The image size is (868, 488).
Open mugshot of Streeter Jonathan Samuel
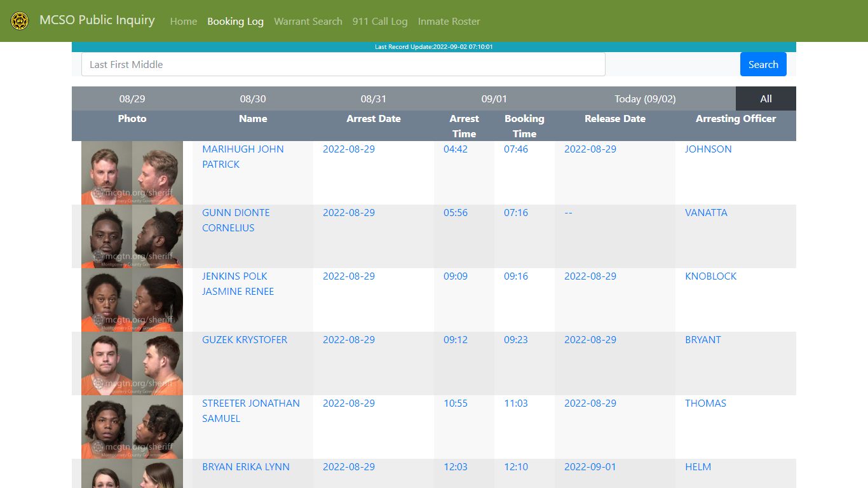132,427
